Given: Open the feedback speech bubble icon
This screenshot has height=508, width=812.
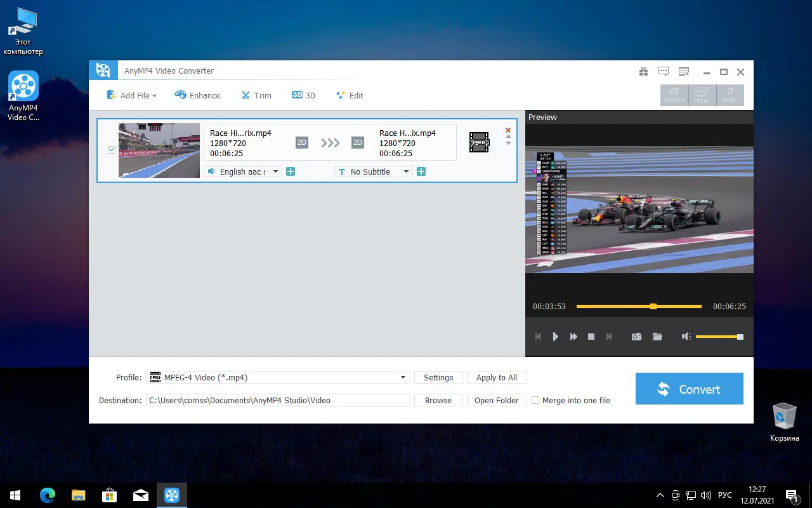Looking at the screenshot, I should pos(663,71).
